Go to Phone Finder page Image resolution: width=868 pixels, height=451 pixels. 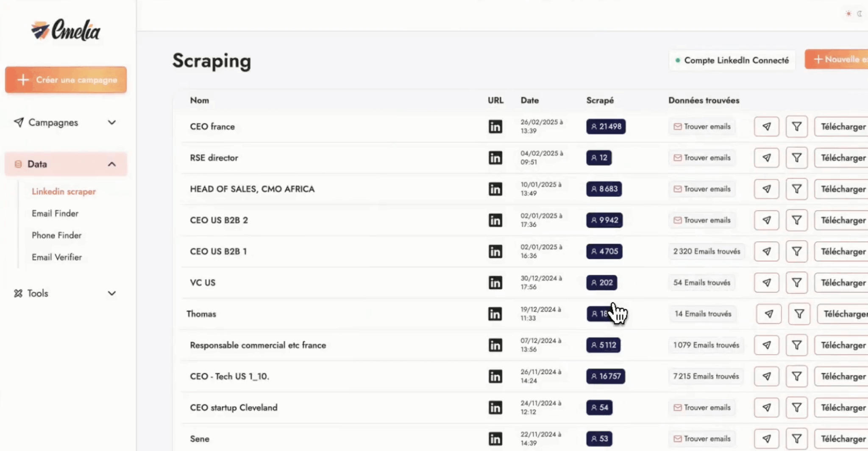point(56,235)
